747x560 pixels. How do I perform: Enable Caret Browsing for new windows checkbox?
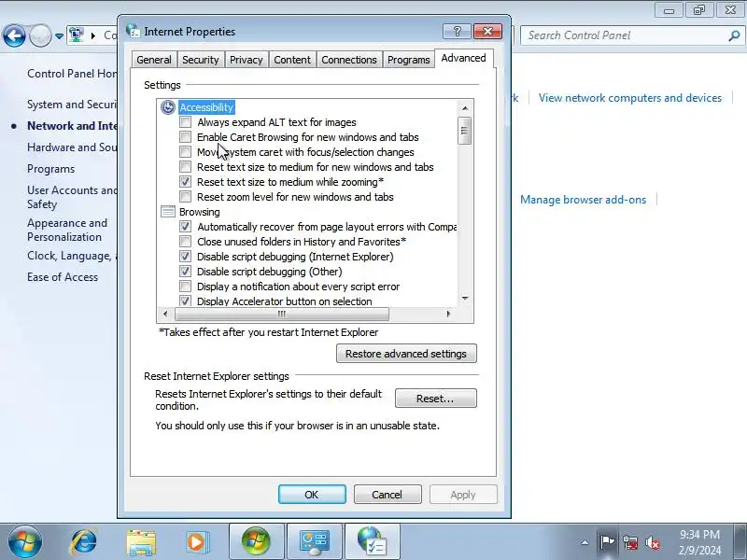(185, 137)
